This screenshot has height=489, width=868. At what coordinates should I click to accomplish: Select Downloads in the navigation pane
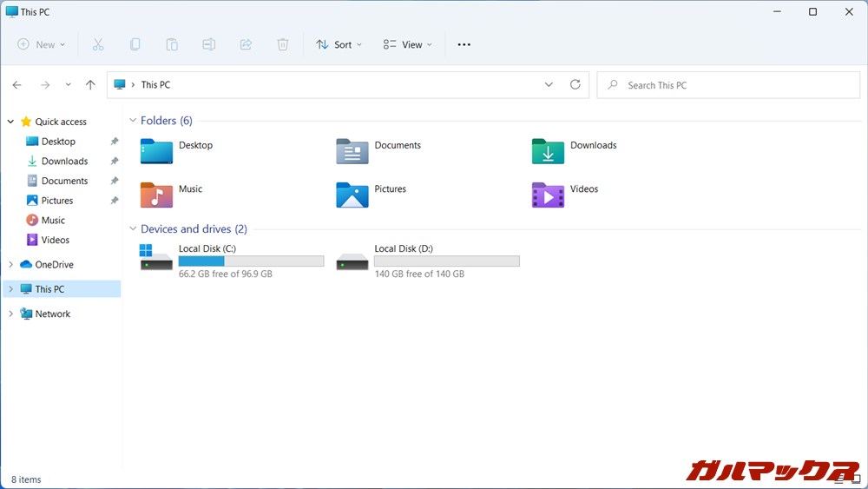[64, 162]
